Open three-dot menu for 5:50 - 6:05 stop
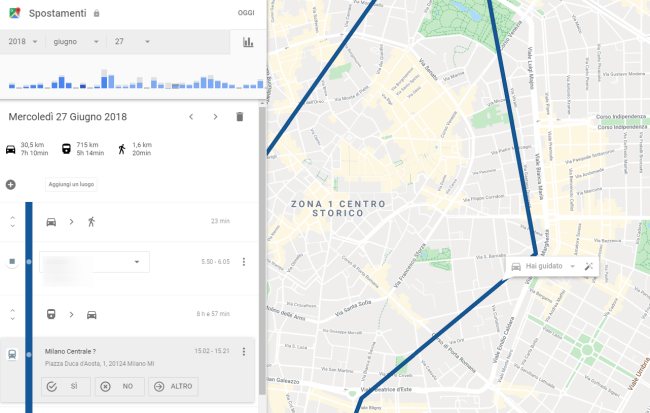The height and width of the screenshot is (413, 650). tap(244, 262)
